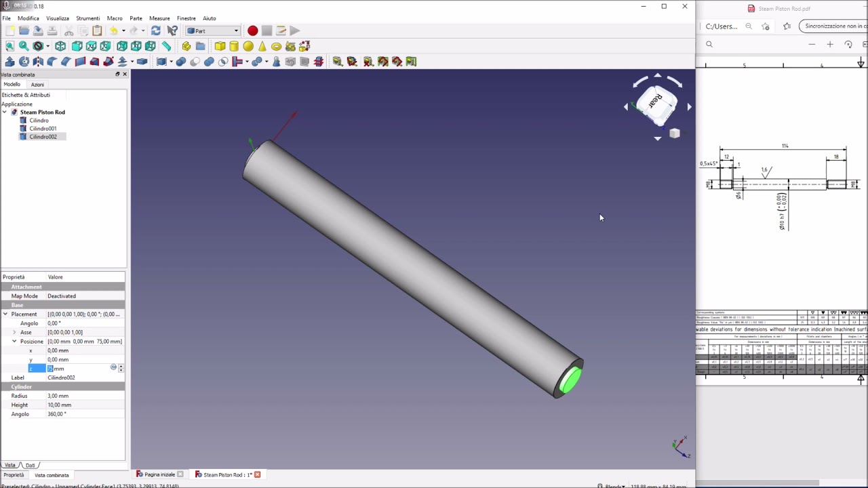Click the Edit macros notepad icon

(x=281, y=30)
